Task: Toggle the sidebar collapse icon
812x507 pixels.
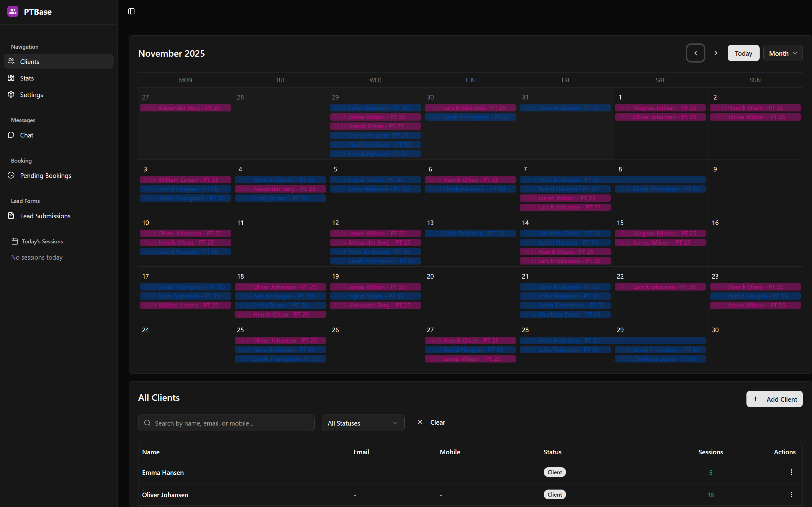Action: coord(131,11)
